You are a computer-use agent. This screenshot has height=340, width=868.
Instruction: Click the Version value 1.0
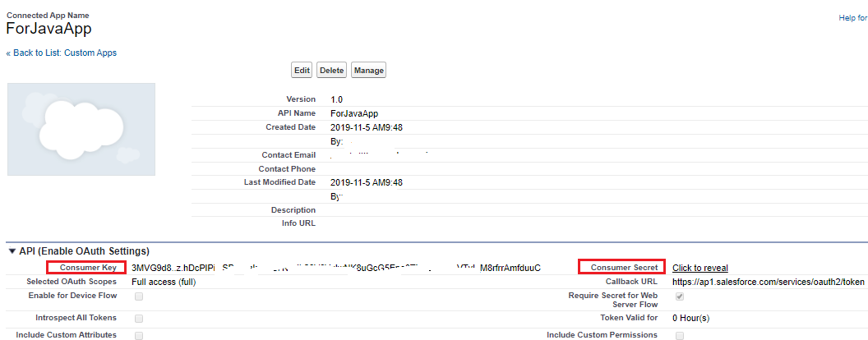coord(336,99)
